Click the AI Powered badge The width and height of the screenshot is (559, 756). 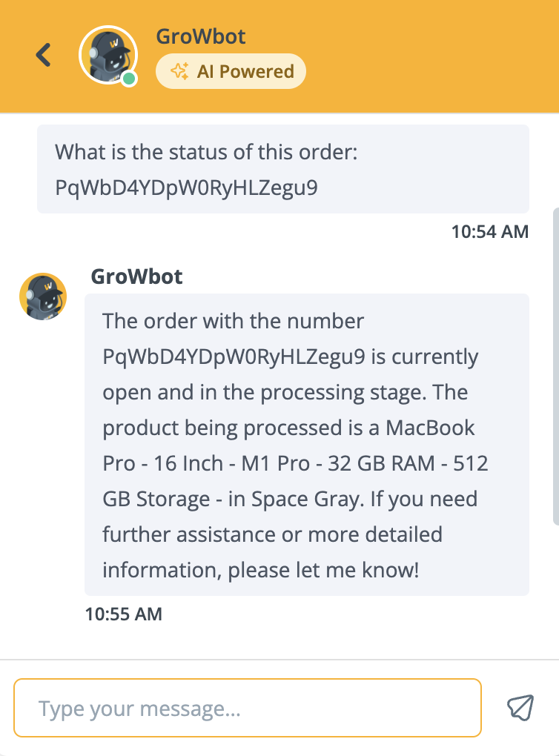(231, 71)
